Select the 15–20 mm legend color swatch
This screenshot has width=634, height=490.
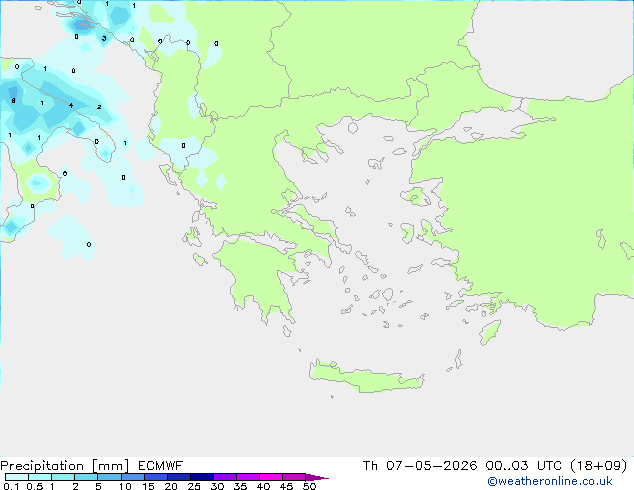[156, 477]
